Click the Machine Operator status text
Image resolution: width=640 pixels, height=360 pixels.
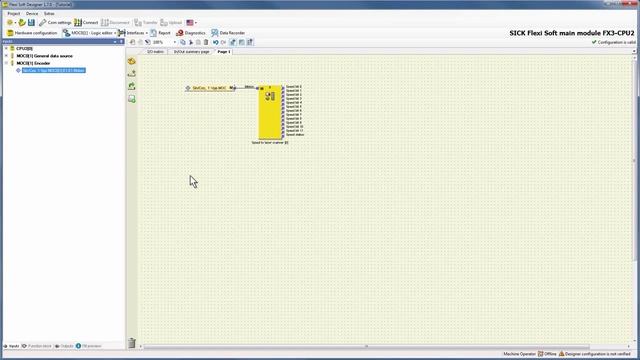click(x=519, y=354)
